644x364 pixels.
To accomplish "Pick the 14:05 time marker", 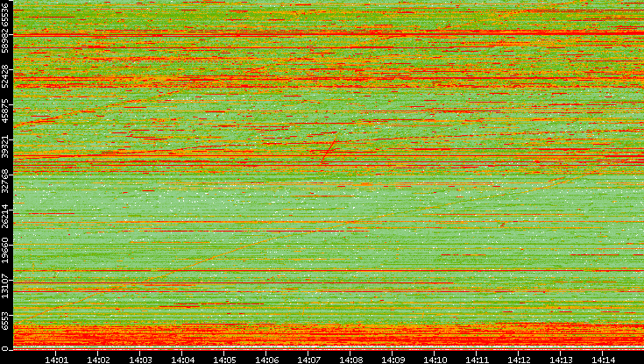I will (x=224, y=359).
